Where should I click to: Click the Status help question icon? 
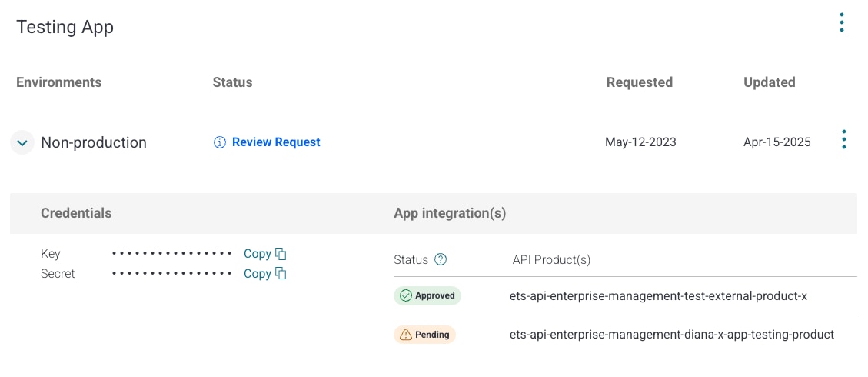point(441,260)
